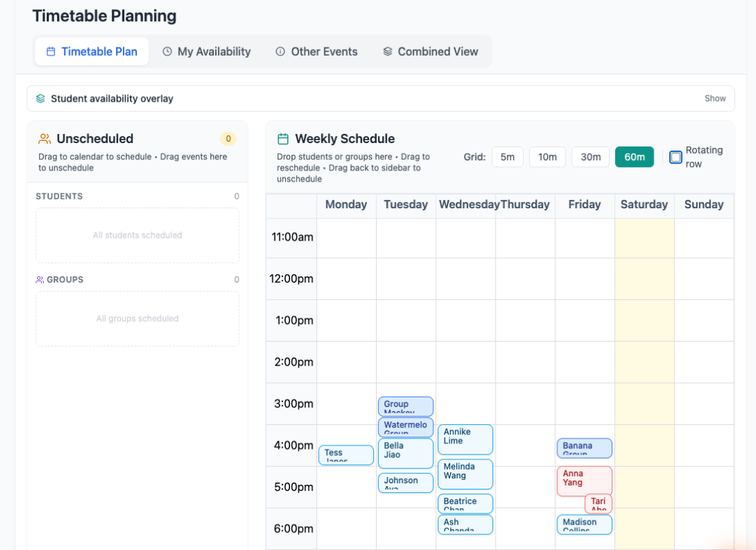Click the people icon next to Unscheduled heading
The image size is (756, 550).
45,138
